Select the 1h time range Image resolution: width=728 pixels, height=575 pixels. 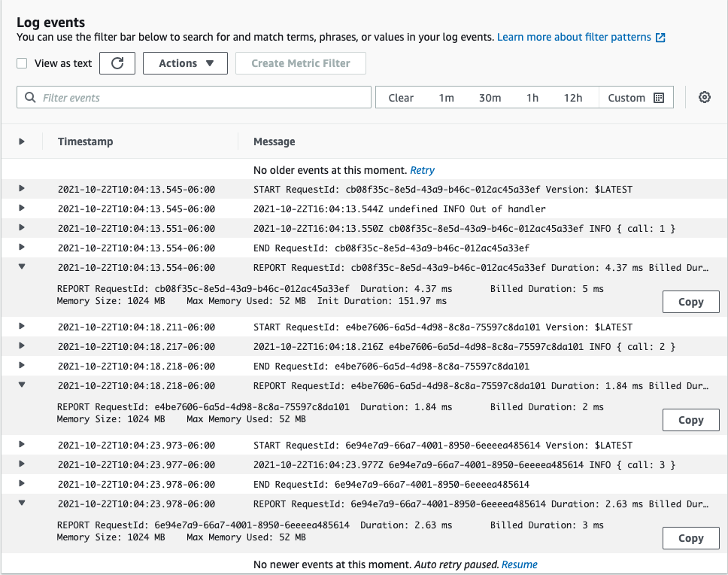pos(532,98)
